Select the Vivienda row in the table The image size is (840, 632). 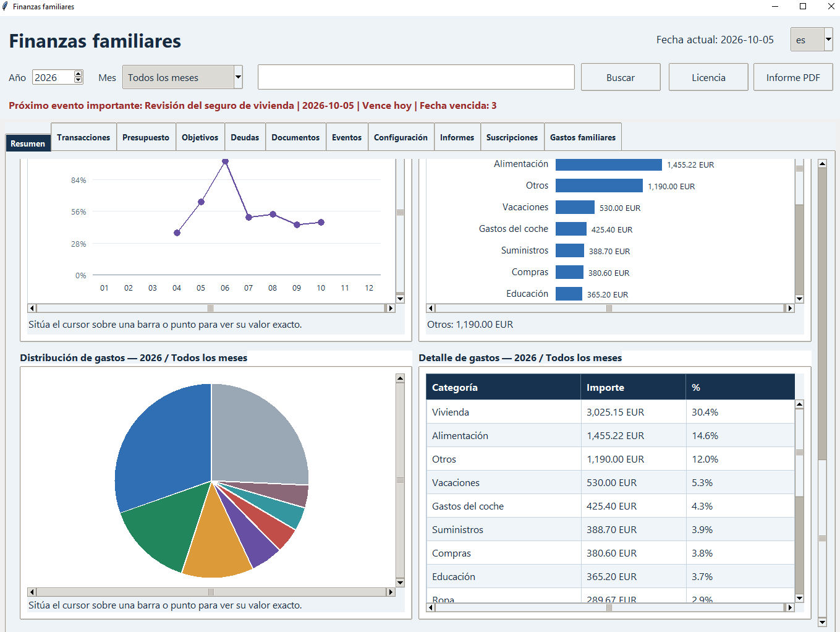(x=610, y=412)
